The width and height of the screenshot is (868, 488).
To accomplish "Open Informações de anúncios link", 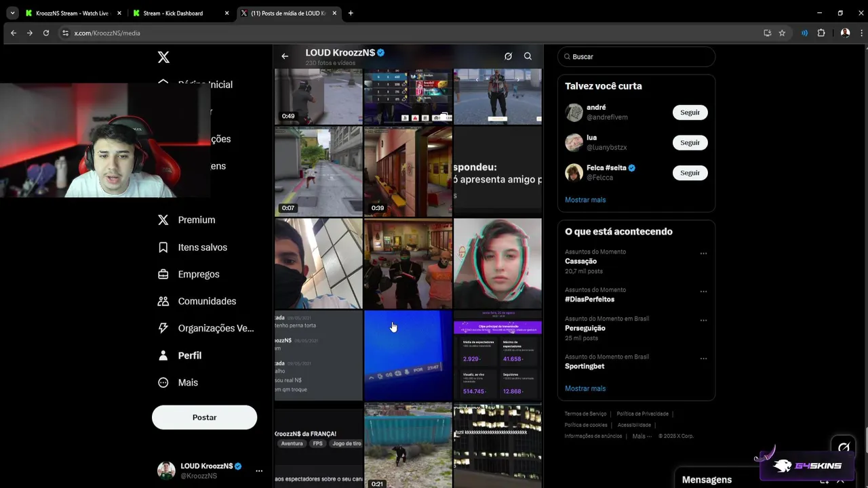I will point(593,436).
